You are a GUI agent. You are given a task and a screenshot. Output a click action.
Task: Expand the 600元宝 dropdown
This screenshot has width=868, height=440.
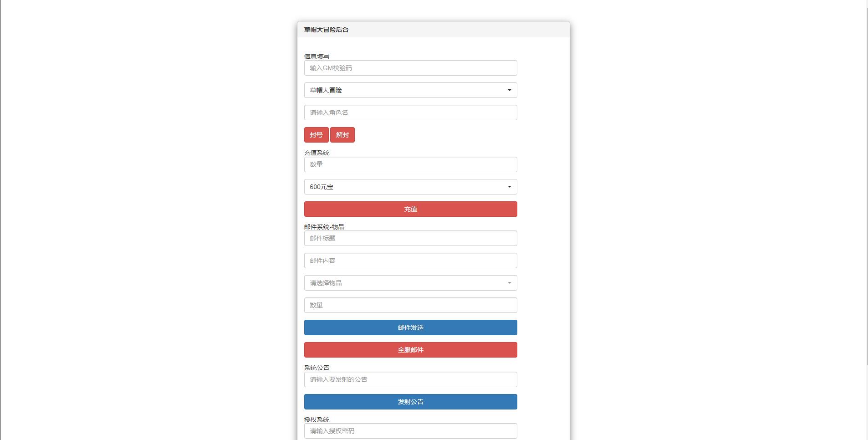click(410, 187)
